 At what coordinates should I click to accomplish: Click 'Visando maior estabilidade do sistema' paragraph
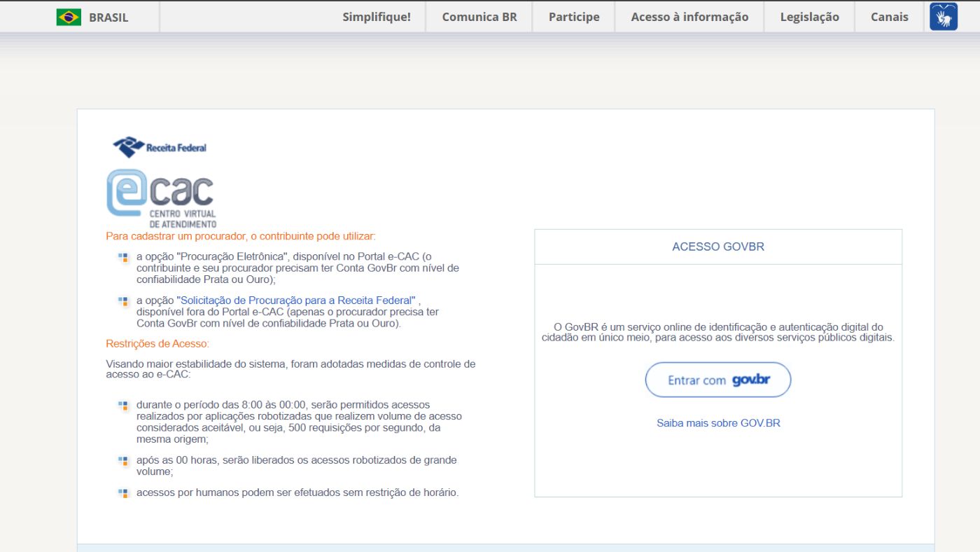pos(290,369)
